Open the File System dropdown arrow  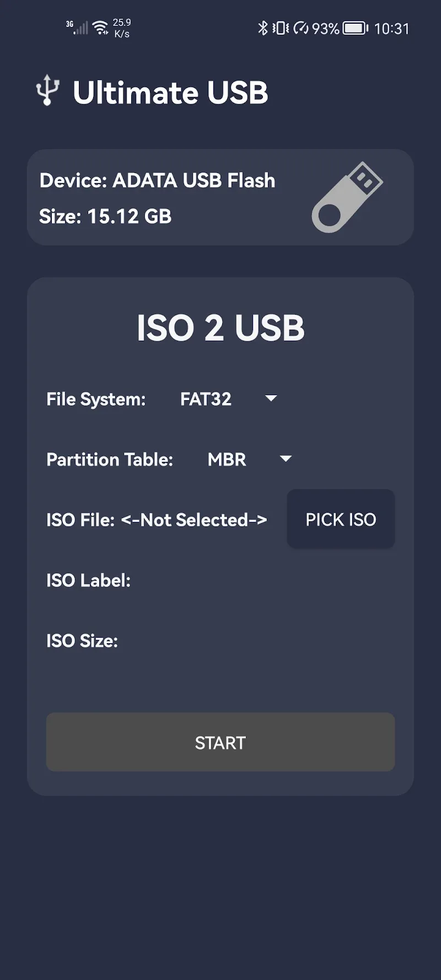(x=271, y=399)
